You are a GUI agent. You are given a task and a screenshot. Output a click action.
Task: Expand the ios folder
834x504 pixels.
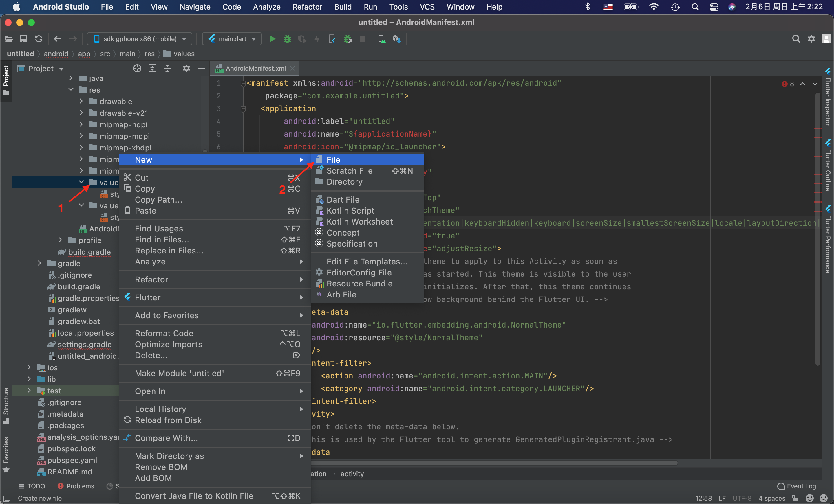(x=29, y=367)
